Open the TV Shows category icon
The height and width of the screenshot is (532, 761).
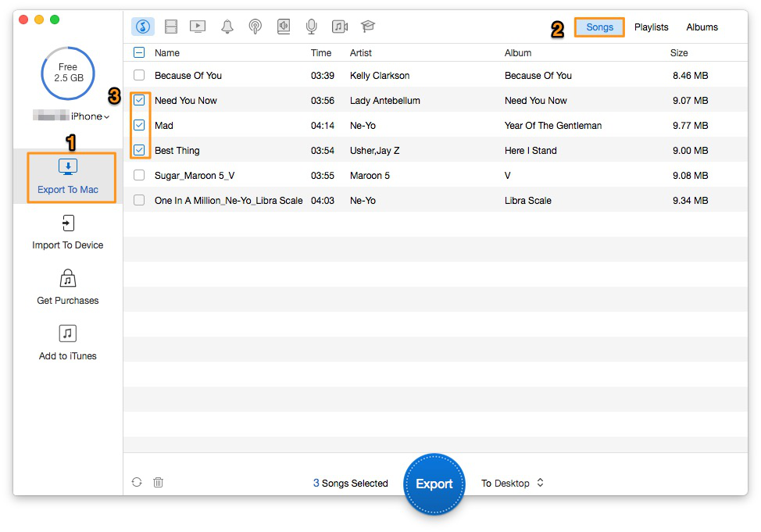(x=198, y=27)
